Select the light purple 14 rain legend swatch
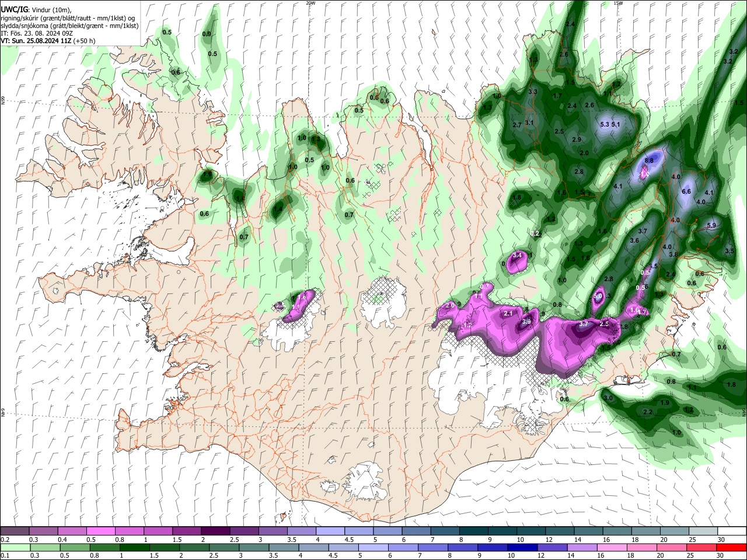Screen dimensions: 747x560 pyautogui.click(x=582, y=547)
